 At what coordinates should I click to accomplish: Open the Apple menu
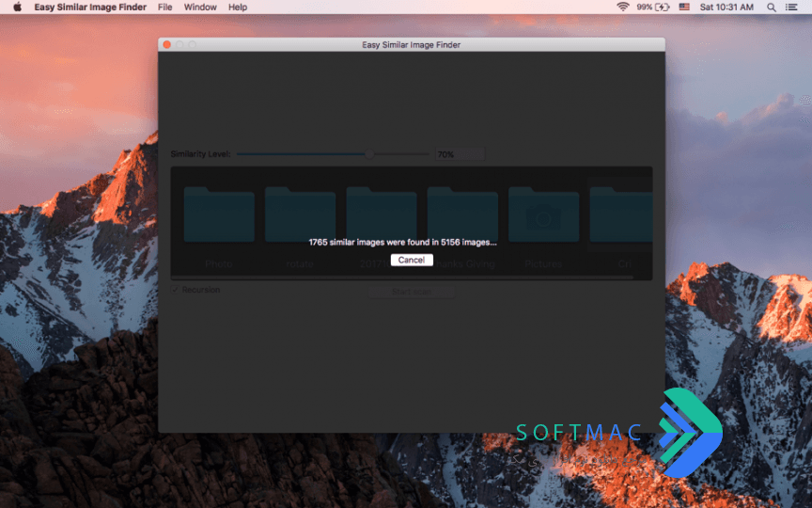click(x=17, y=7)
